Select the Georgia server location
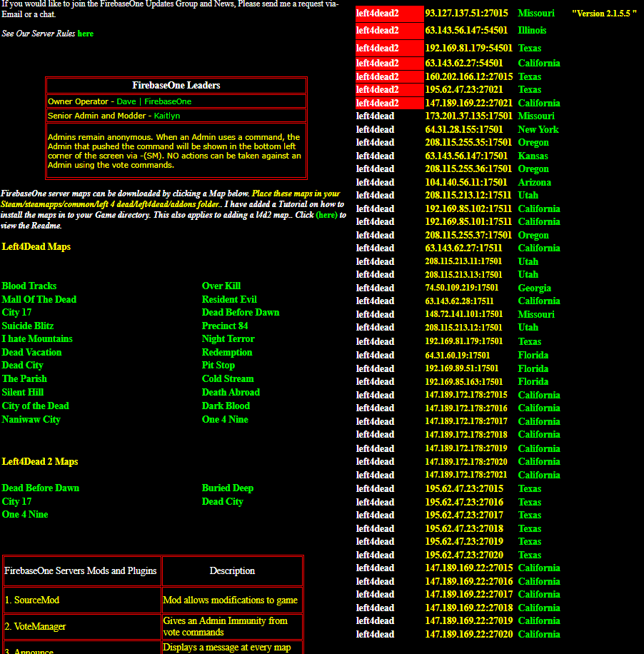This screenshot has width=644, height=654. point(534,288)
